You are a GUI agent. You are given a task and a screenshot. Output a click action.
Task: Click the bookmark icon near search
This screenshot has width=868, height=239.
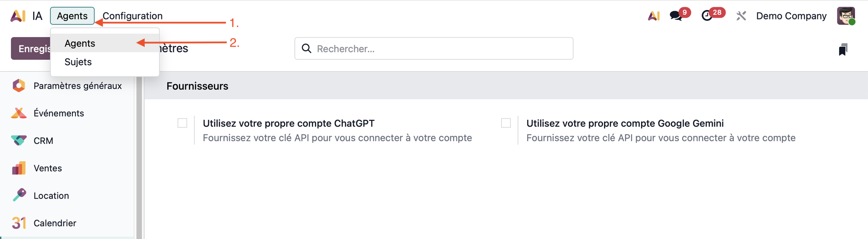click(x=843, y=49)
